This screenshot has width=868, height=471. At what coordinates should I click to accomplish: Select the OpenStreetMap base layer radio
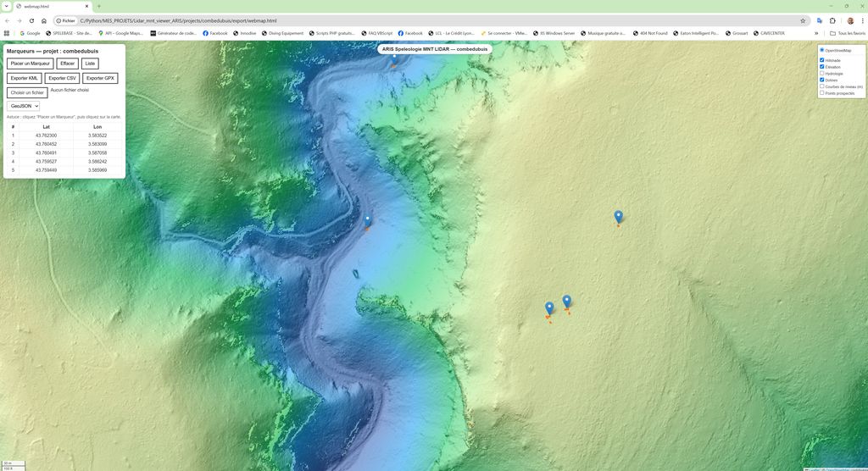pos(822,50)
